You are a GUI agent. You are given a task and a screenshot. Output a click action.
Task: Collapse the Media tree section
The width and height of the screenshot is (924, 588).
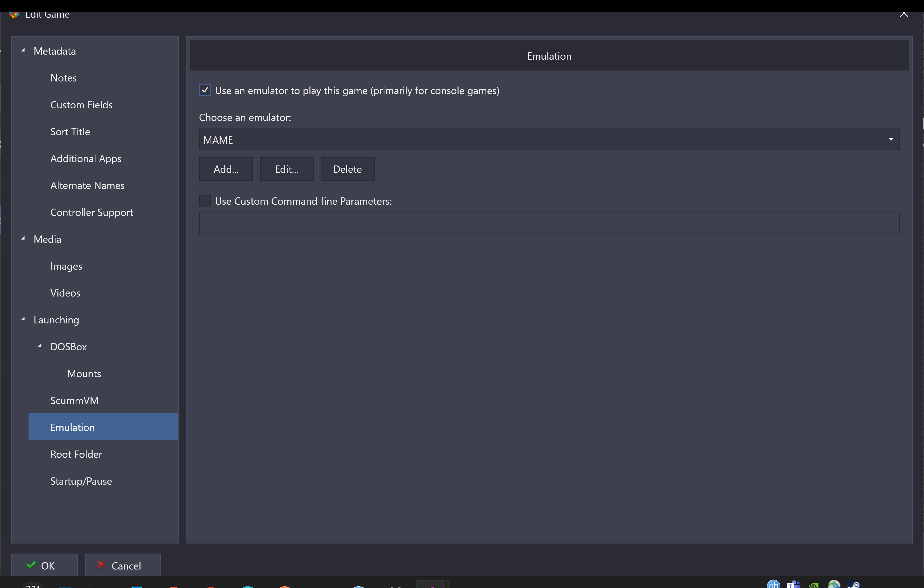(23, 238)
